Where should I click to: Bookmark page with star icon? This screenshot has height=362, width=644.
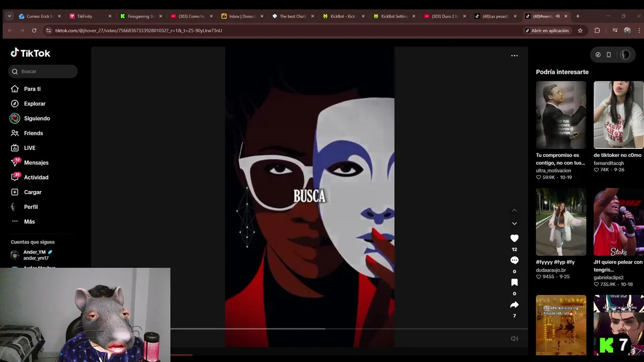(x=580, y=30)
